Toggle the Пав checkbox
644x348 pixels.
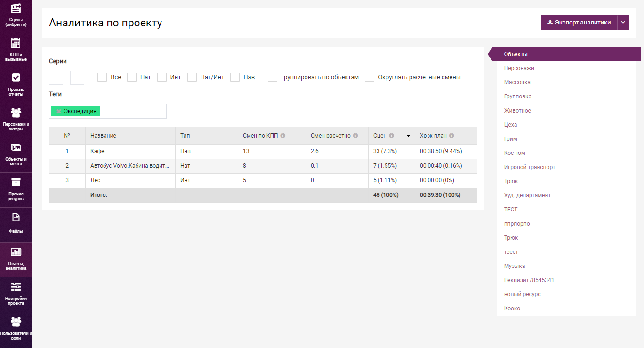235,77
